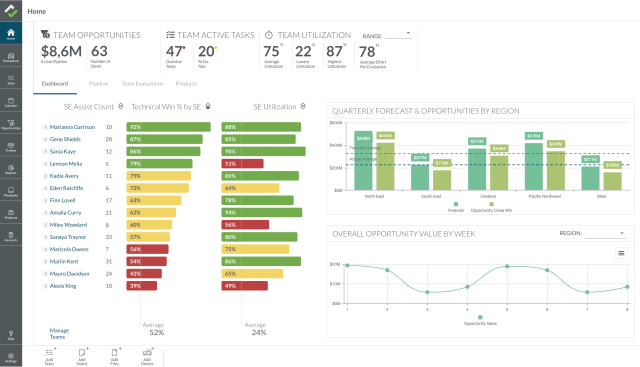Click the North East Forecast bar
The width and height of the screenshot is (640, 367).
[x=363, y=160]
